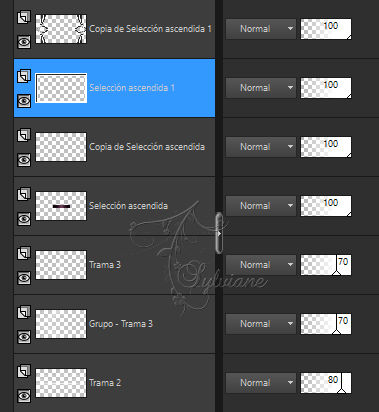379x412 pixels.
Task: Hide the Copia de Selección ascendida 1 layer
Action: point(24,42)
